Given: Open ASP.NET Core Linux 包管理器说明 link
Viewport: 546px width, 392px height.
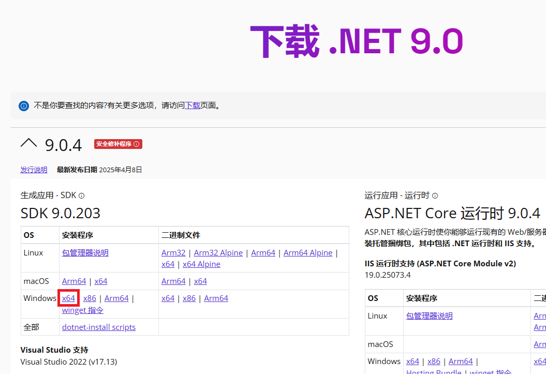Looking at the screenshot, I should click(x=430, y=316).
